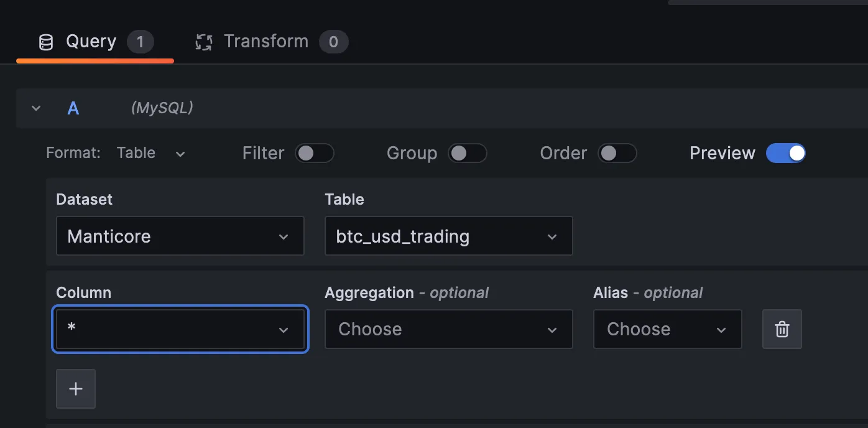Delete the column row via trash icon

782,329
